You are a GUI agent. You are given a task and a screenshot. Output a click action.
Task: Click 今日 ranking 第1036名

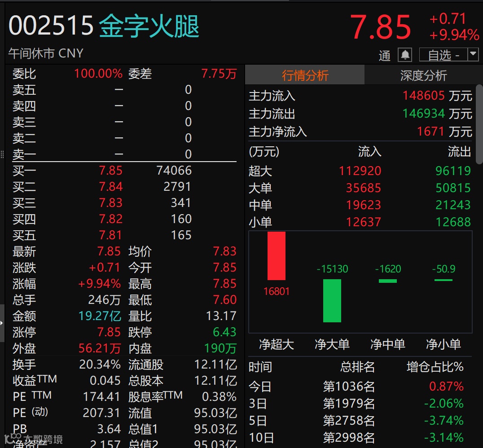coord(349,387)
